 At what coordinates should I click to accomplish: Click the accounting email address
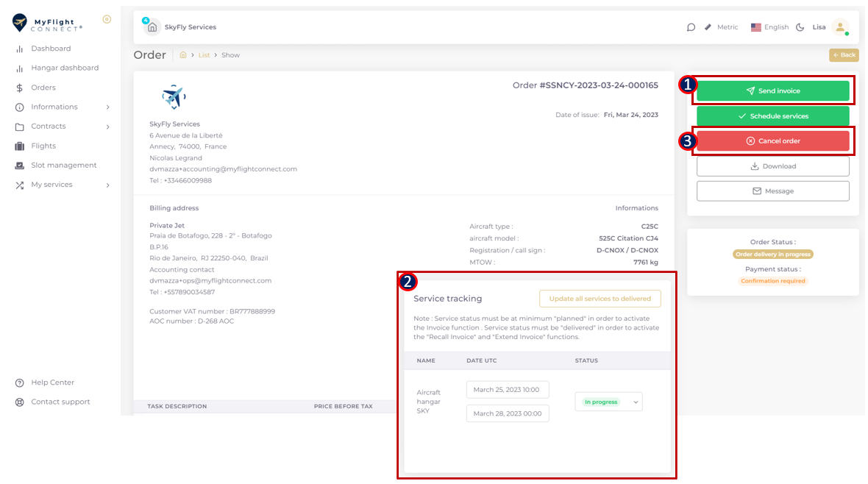[x=223, y=169]
